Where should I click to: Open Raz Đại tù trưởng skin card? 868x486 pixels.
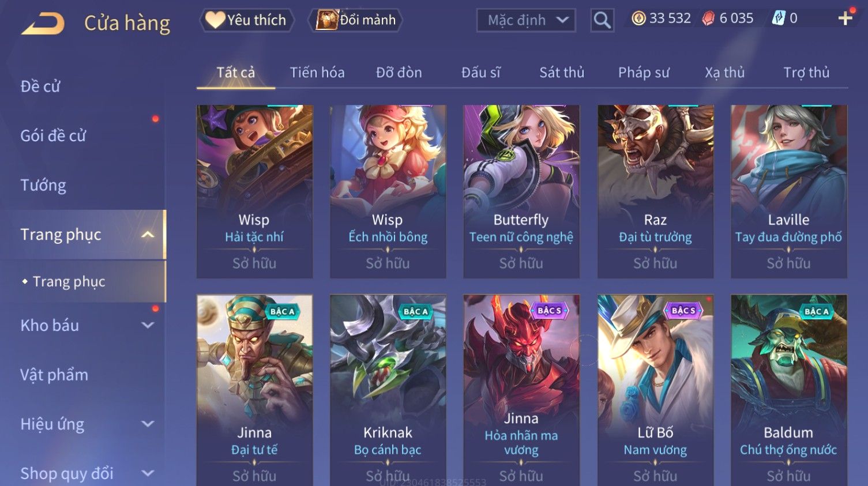655,191
